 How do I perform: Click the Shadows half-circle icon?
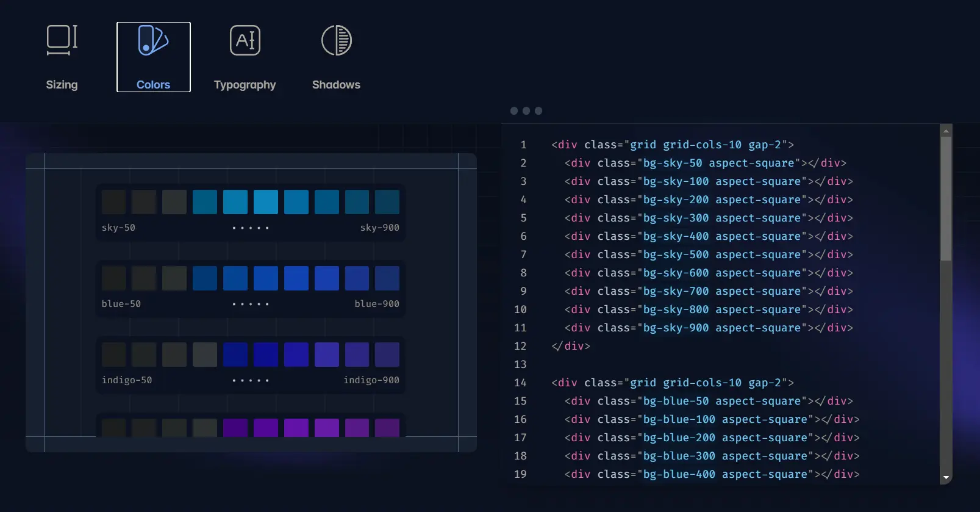pos(336,40)
